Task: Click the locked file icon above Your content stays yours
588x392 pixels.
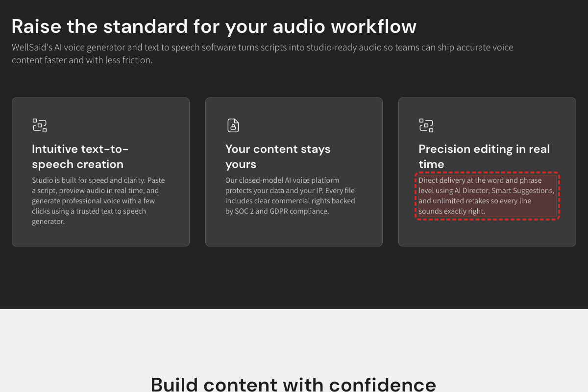Action: click(x=233, y=125)
